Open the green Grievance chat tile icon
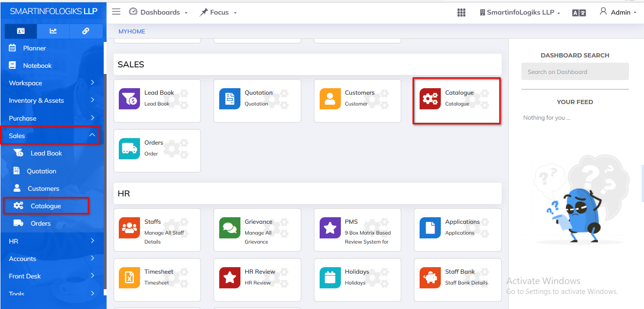The height and width of the screenshot is (309, 644). (230, 228)
